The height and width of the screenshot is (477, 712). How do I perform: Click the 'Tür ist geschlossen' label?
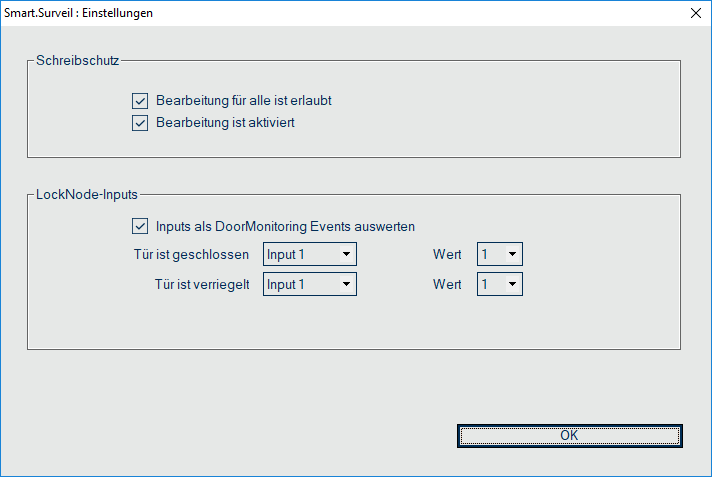point(191,255)
